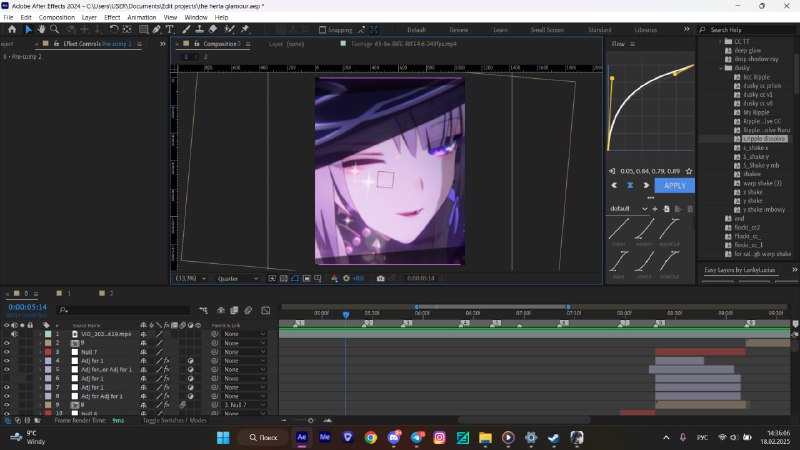This screenshot has height=450, width=800.
Task: Select the Puppet Pin tool
Action: coord(245,30)
